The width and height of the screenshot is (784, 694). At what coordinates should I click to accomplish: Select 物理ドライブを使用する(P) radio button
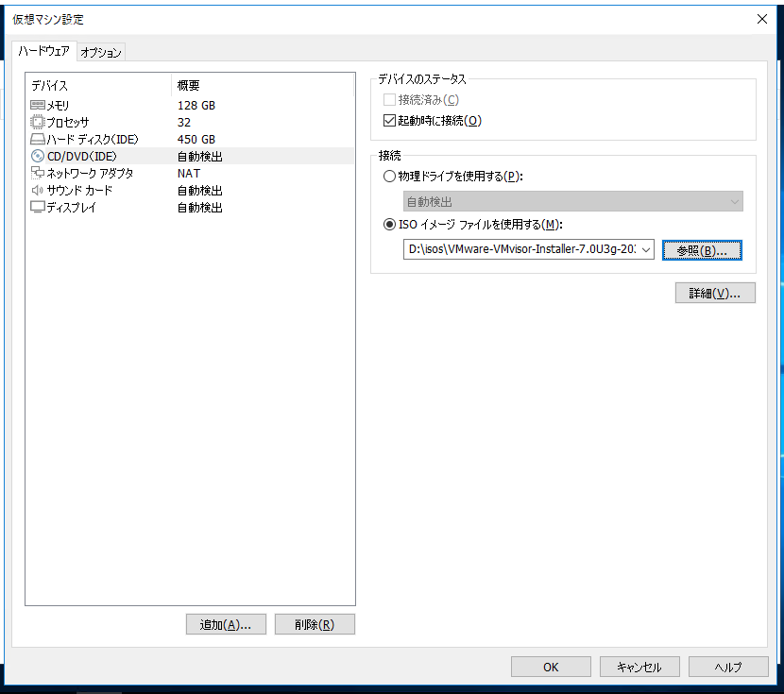click(389, 176)
